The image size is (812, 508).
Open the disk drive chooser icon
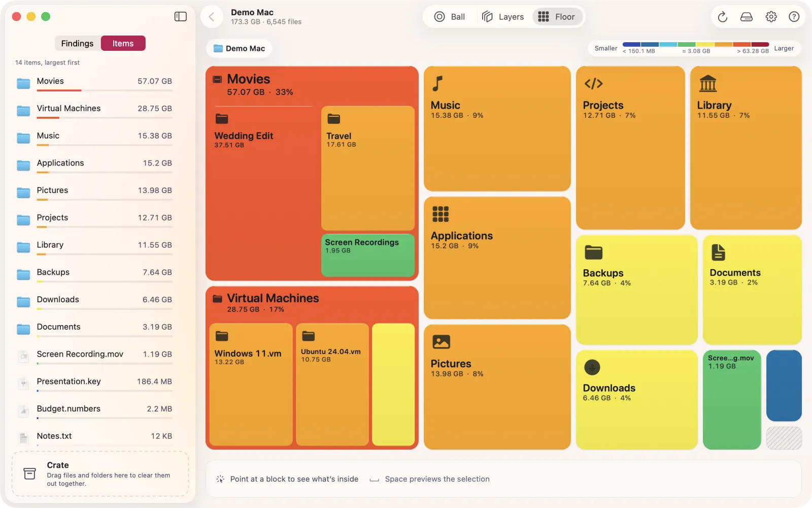click(747, 17)
